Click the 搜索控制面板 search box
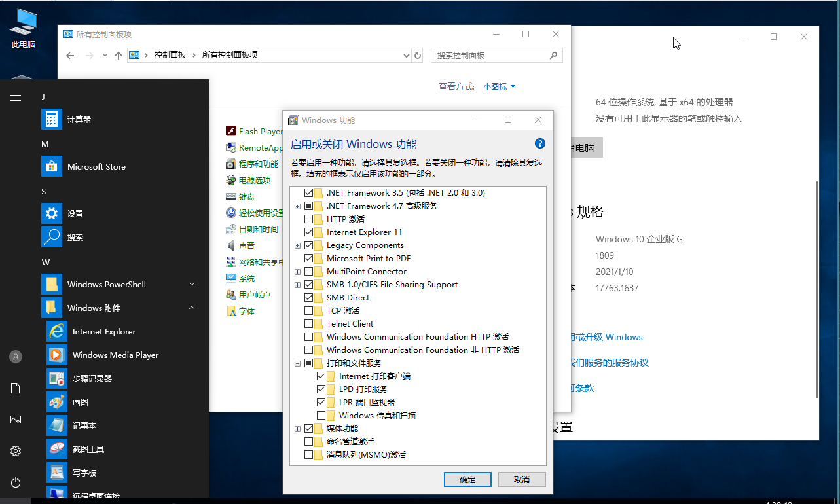840x504 pixels. [x=496, y=56]
